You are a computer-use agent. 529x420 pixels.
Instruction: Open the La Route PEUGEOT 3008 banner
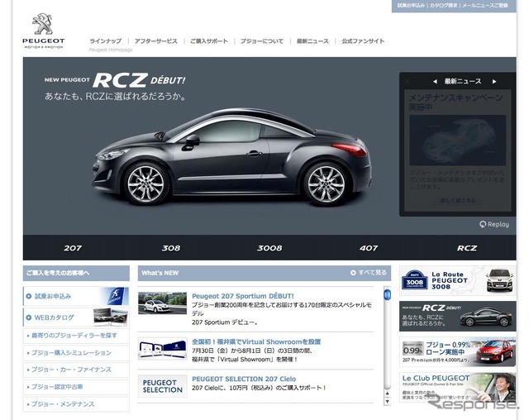(x=457, y=280)
